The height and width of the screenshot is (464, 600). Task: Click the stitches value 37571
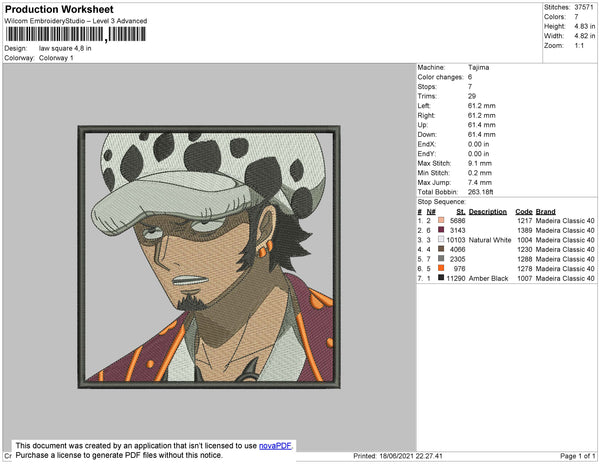584,7
